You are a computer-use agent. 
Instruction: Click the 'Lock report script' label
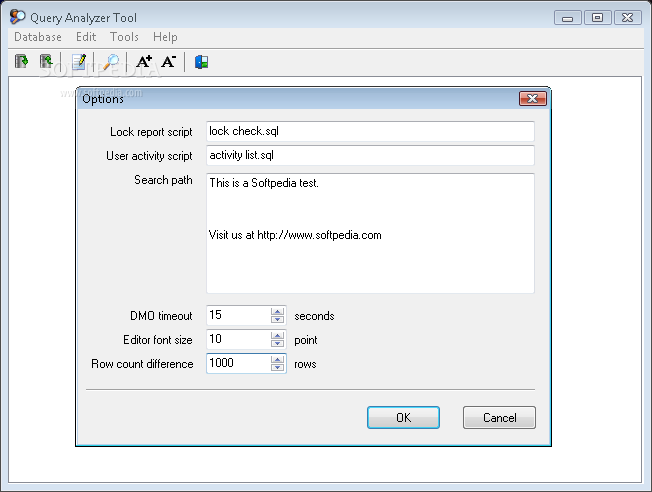click(x=151, y=132)
